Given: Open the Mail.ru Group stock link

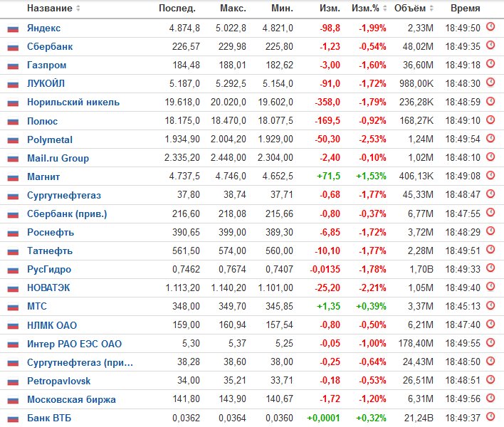Looking at the screenshot, I should point(58,158).
